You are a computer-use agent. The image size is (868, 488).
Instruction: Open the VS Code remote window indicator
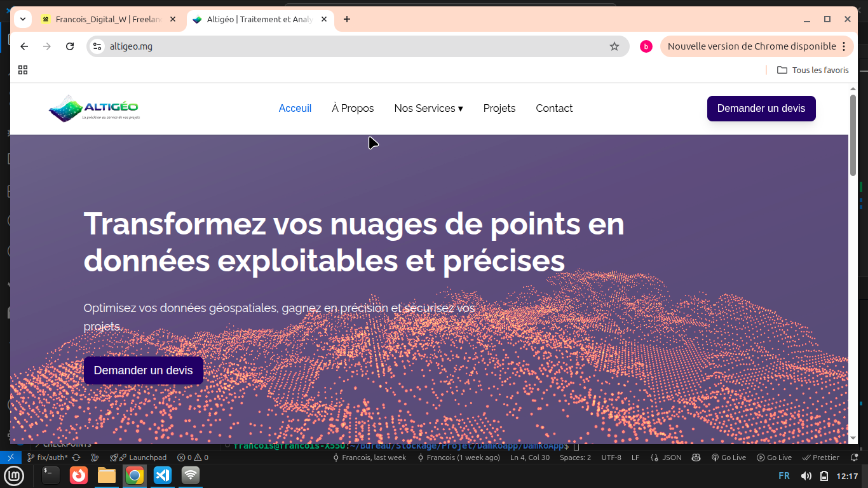pyautogui.click(x=11, y=457)
